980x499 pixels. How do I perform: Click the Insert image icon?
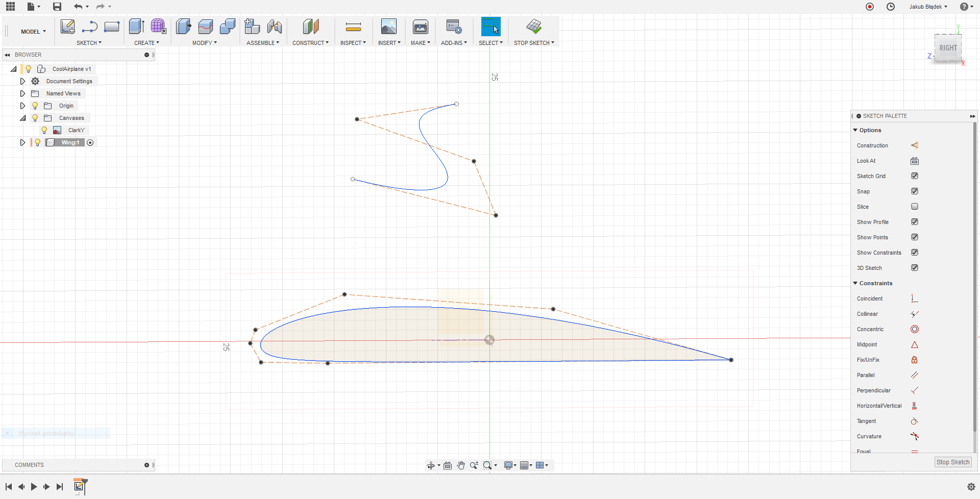pos(389,27)
